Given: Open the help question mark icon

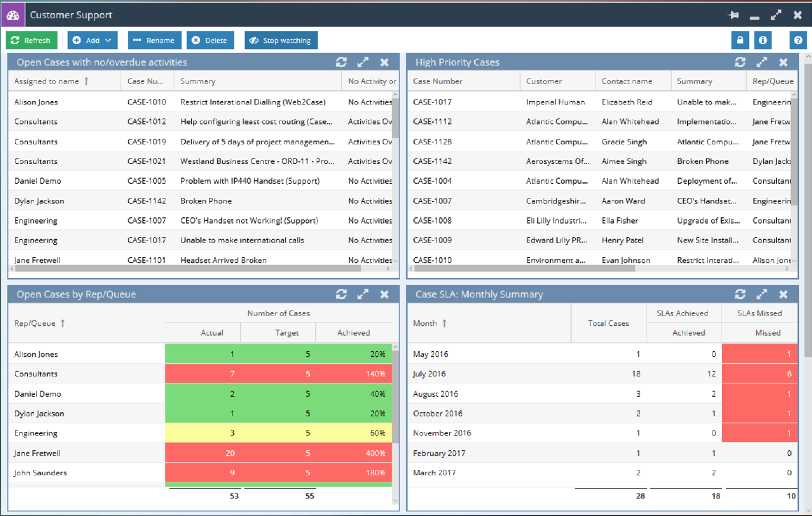Looking at the screenshot, I should tap(798, 40).
